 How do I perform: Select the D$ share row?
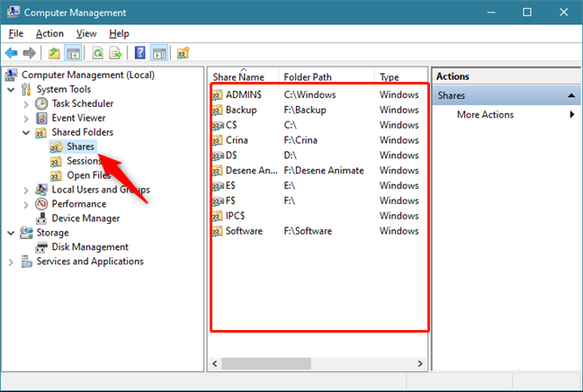(319, 156)
